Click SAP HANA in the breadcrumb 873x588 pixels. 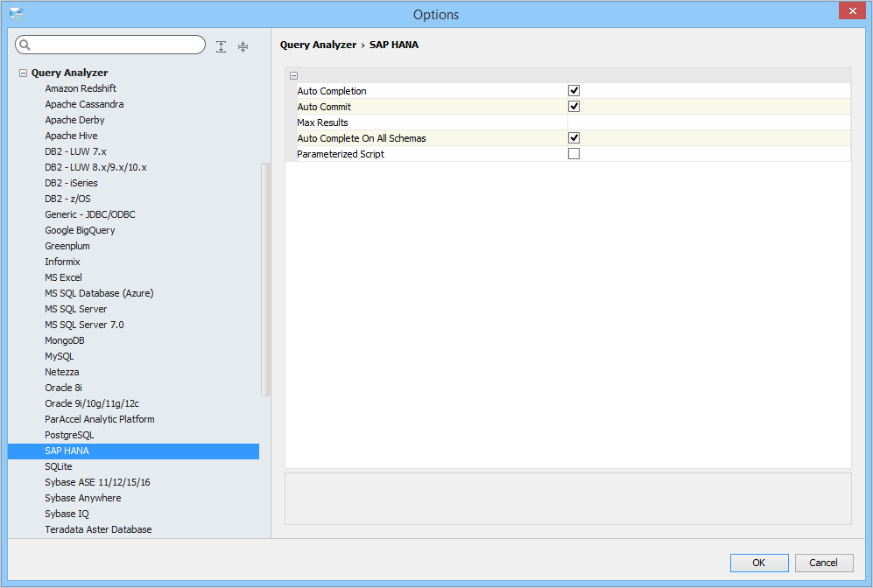pos(394,45)
